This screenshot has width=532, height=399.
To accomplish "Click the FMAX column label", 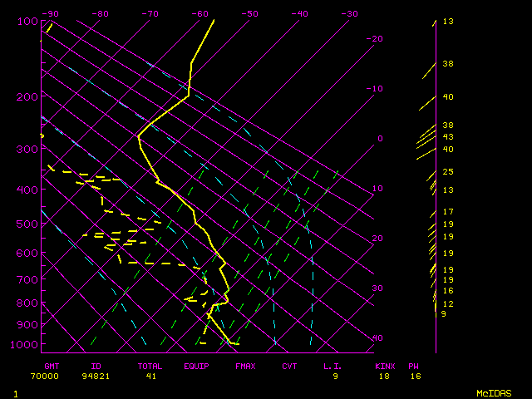I will (x=245, y=366).
